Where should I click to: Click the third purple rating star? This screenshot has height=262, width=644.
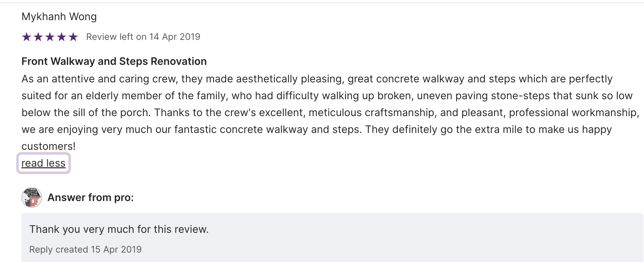pyautogui.click(x=50, y=37)
